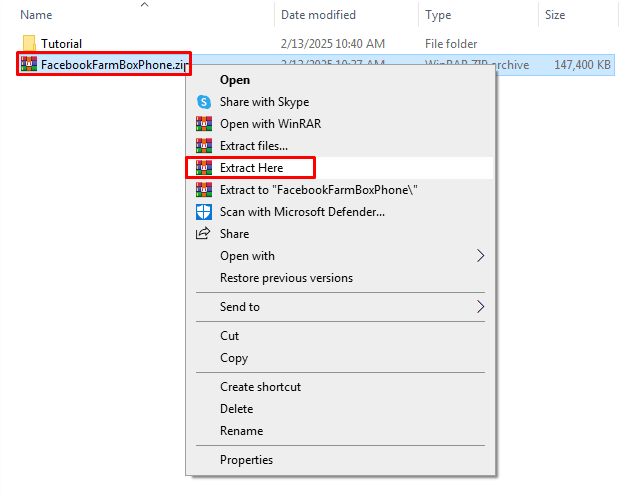
Task: Click the FacebookFarmBoxPhone.zip archive icon
Action: click(29, 64)
